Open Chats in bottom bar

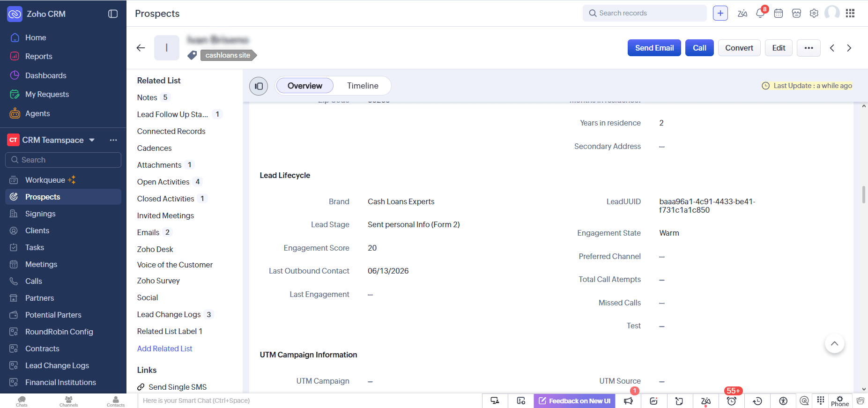[22, 401]
